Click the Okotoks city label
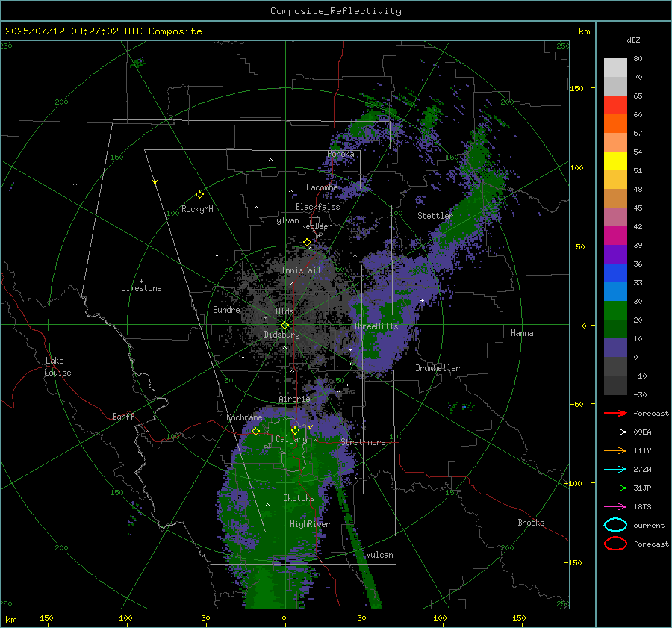 coord(299,498)
